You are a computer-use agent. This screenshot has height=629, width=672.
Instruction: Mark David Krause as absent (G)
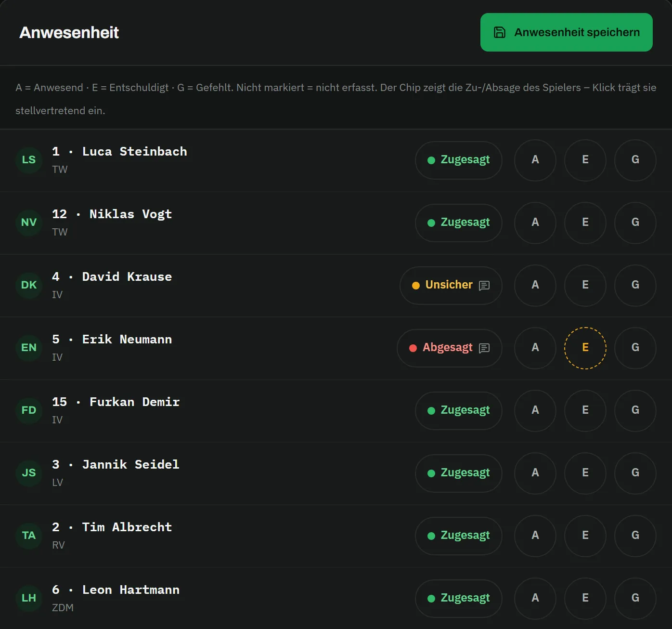pos(635,286)
